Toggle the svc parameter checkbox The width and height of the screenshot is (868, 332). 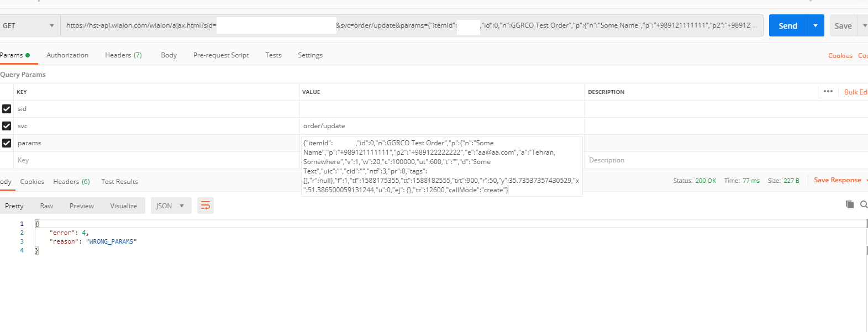(7, 126)
